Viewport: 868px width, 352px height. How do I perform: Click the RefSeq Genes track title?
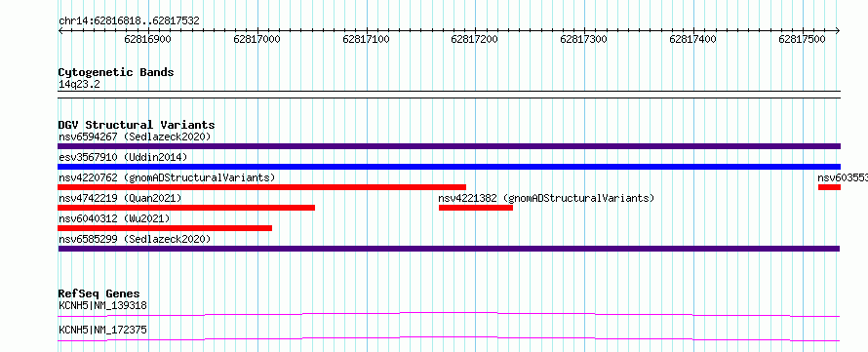(99, 293)
